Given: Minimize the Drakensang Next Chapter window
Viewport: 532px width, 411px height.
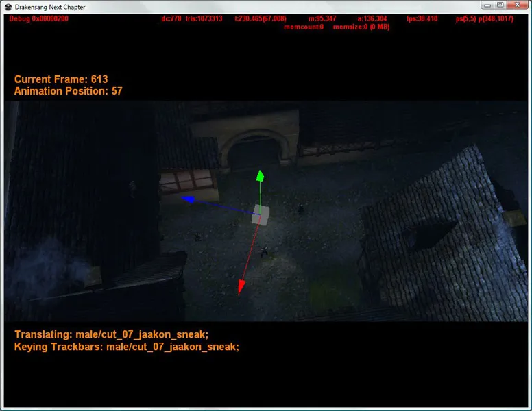Looking at the screenshot, I should [x=487, y=5].
